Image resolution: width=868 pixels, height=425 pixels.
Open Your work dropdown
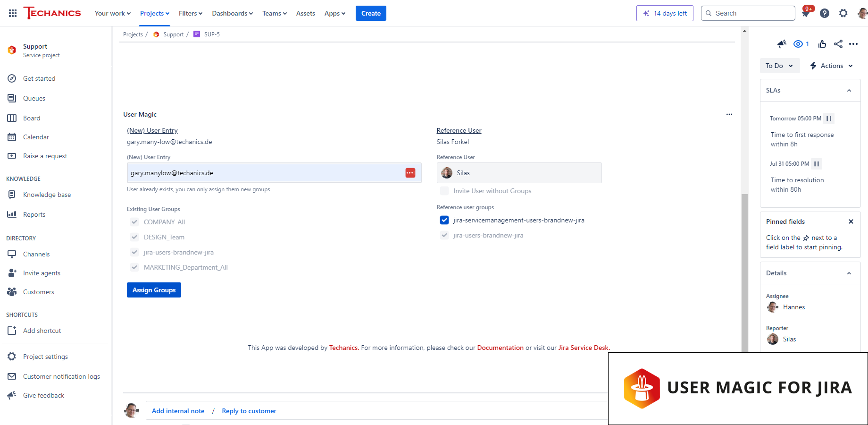click(113, 13)
